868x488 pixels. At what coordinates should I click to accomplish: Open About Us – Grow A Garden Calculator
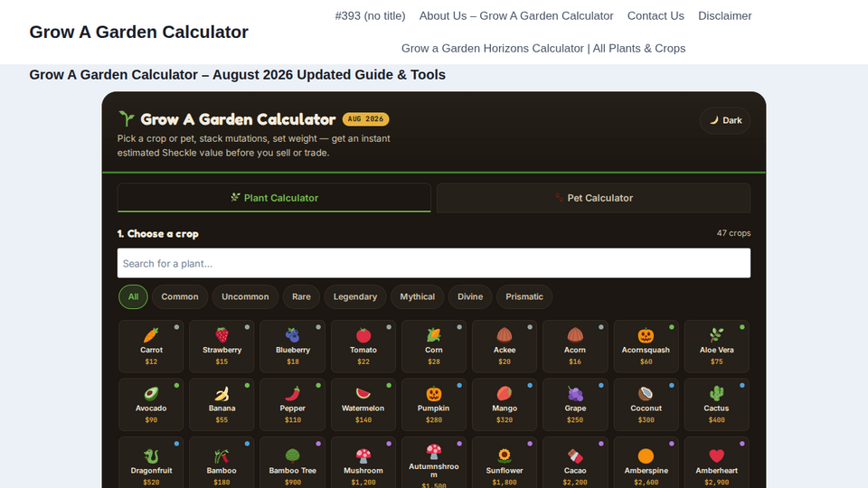click(516, 16)
